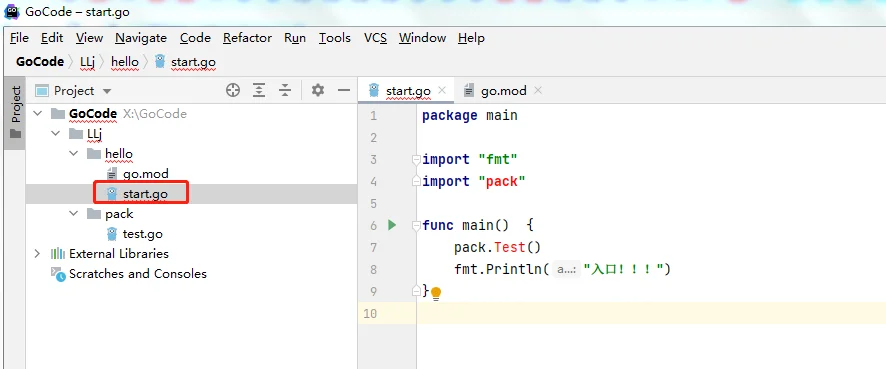Collapse the GoCode root folder
The height and width of the screenshot is (369, 886).
click(38, 114)
